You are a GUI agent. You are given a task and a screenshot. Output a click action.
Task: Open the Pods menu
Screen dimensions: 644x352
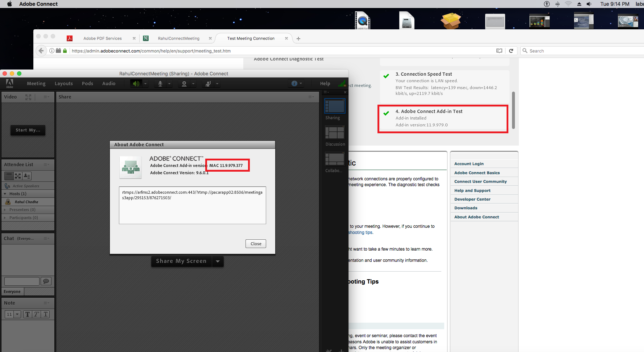(87, 84)
